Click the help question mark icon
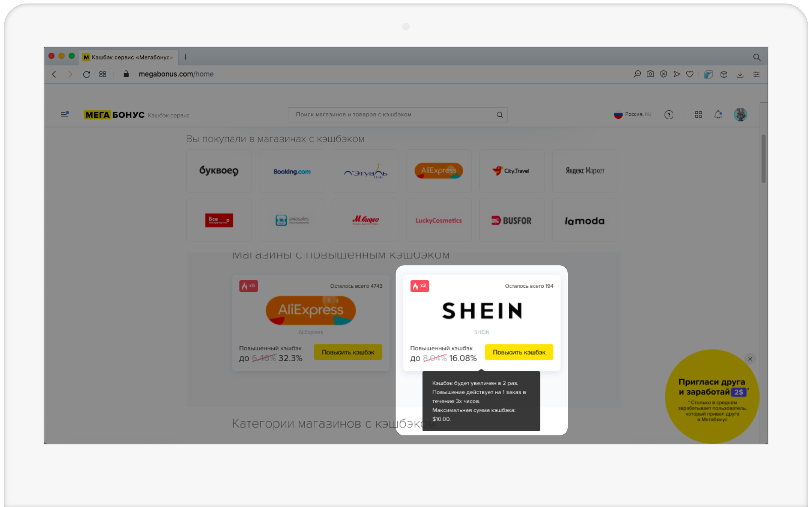Image resolution: width=812 pixels, height=507 pixels. coord(669,114)
